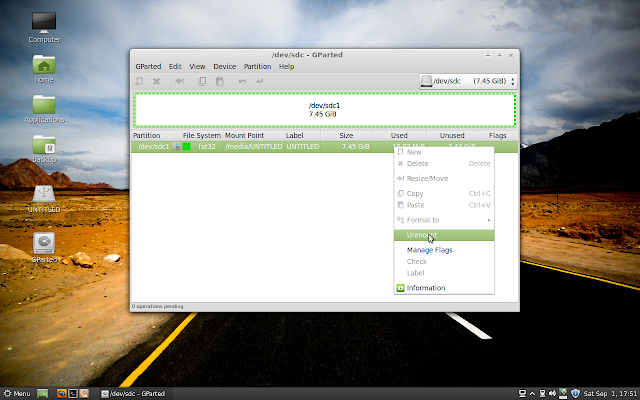The image size is (640, 400).
Task: Click the Label context menu entry
Action: pos(444,273)
